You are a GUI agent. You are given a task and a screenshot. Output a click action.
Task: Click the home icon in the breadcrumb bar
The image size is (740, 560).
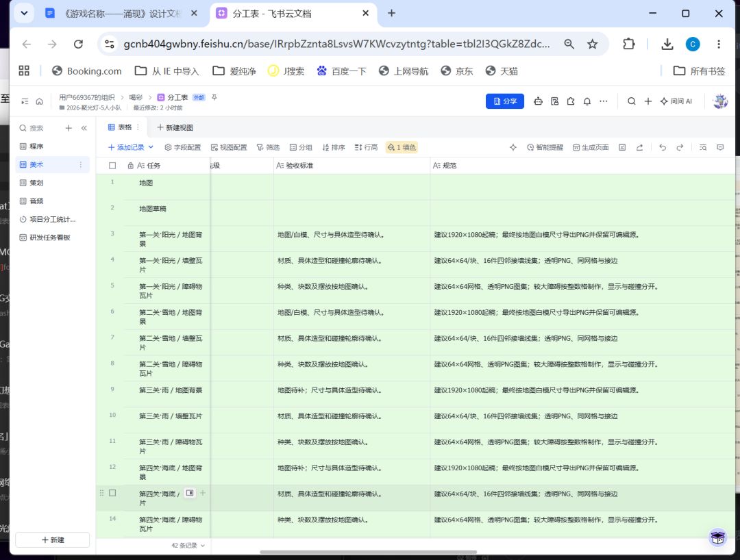pos(39,101)
